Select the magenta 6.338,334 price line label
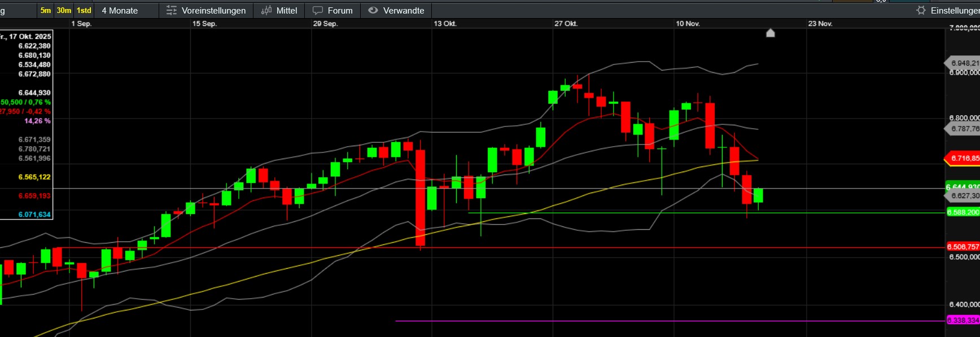Image resolution: width=980 pixels, height=337 pixels. coord(963,320)
